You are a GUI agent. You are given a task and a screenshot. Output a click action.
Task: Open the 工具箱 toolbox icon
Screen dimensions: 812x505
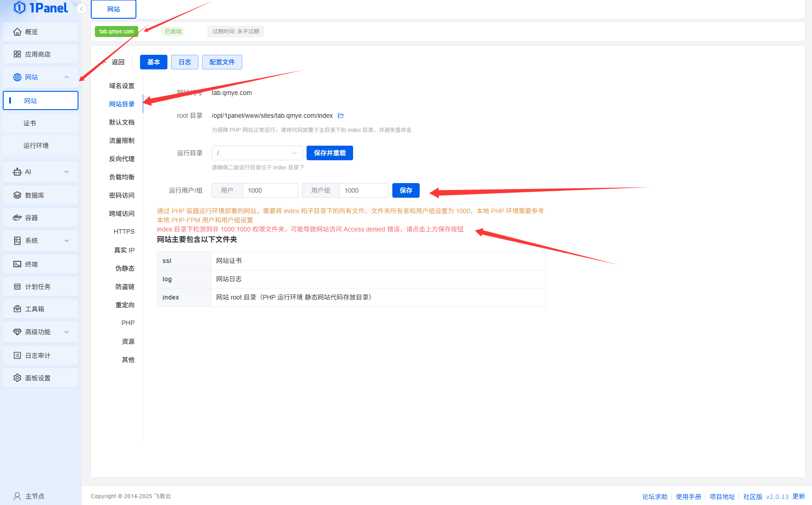tap(17, 309)
